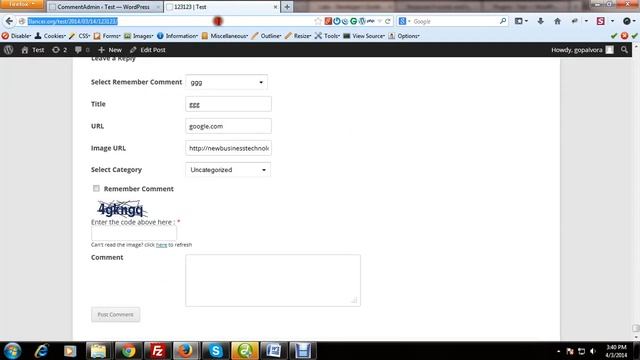Viewport: 640px width, 360px height.
Task: Open the Information menu in the Web Developer toolbar
Action: coord(177,36)
